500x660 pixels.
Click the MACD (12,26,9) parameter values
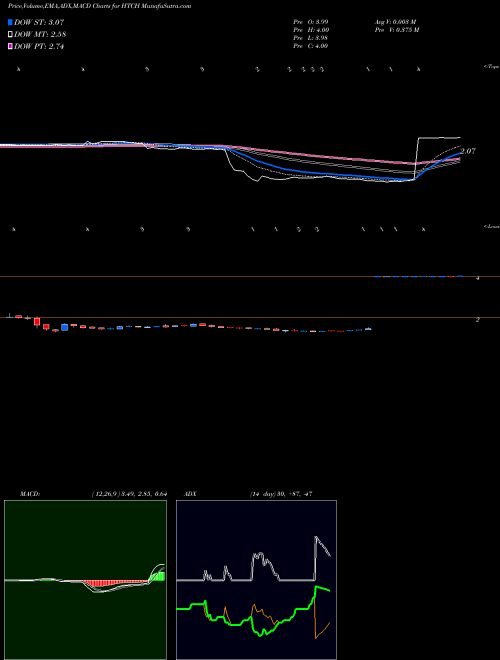coord(129,494)
